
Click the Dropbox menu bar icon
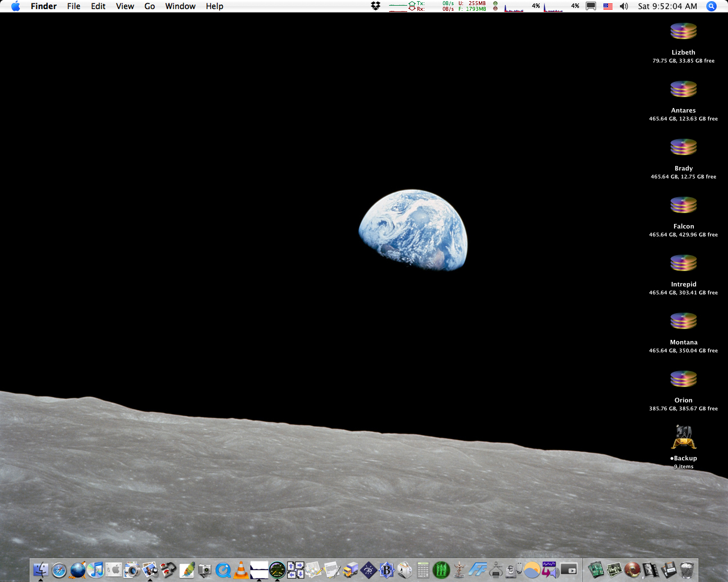pos(375,6)
